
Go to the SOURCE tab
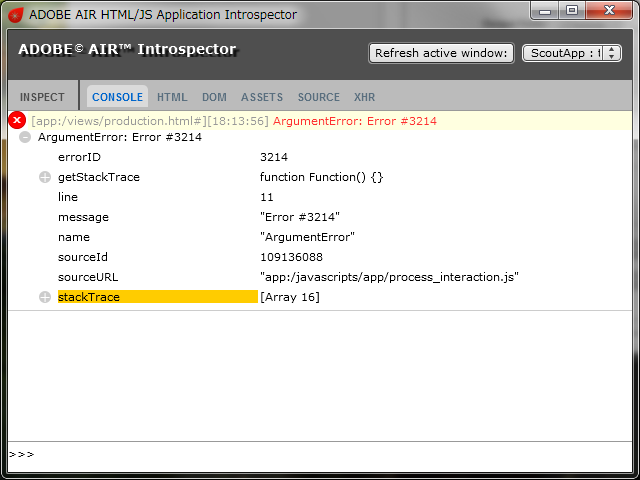coord(319,97)
